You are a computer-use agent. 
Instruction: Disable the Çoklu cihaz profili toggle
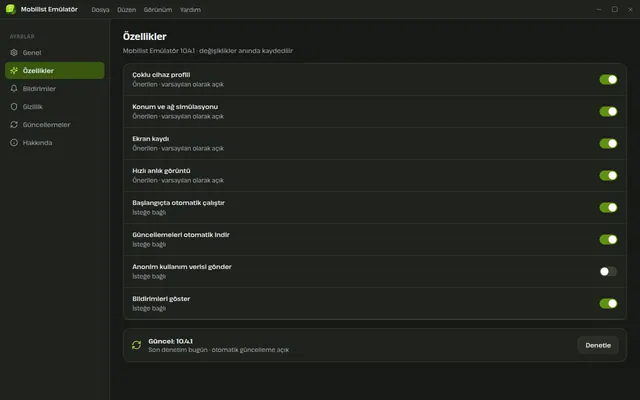[608, 80]
